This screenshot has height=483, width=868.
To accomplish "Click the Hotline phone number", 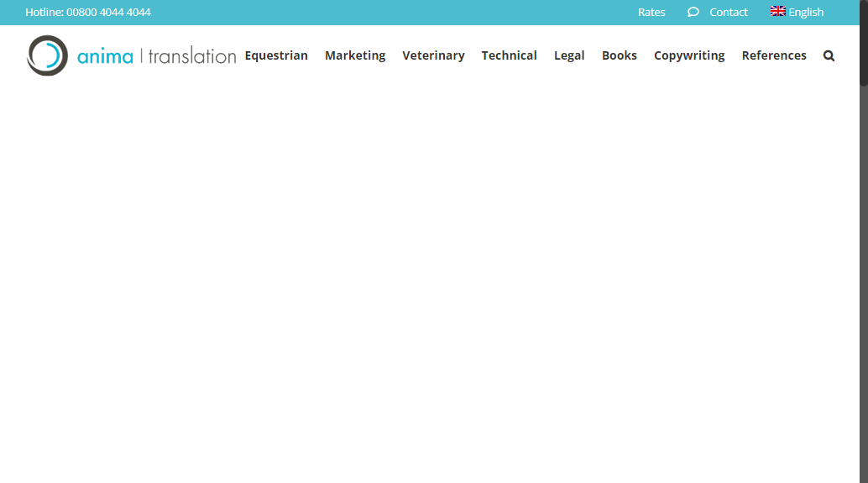I will coord(108,12).
